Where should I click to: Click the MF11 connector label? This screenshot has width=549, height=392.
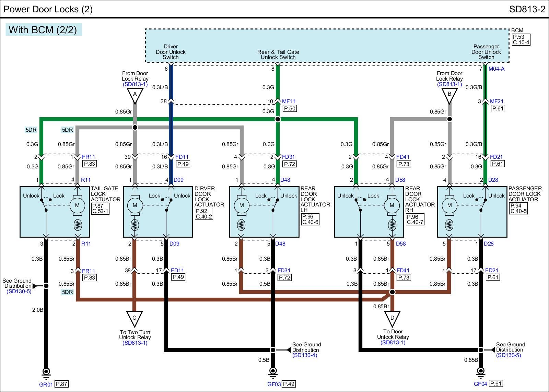pos(289,102)
